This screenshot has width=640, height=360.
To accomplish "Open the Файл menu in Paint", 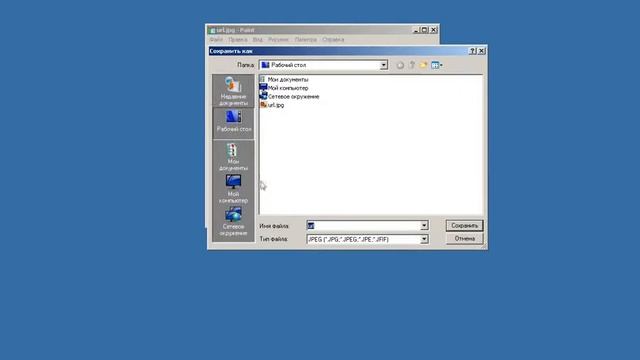I will pyautogui.click(x=216, y=40).
